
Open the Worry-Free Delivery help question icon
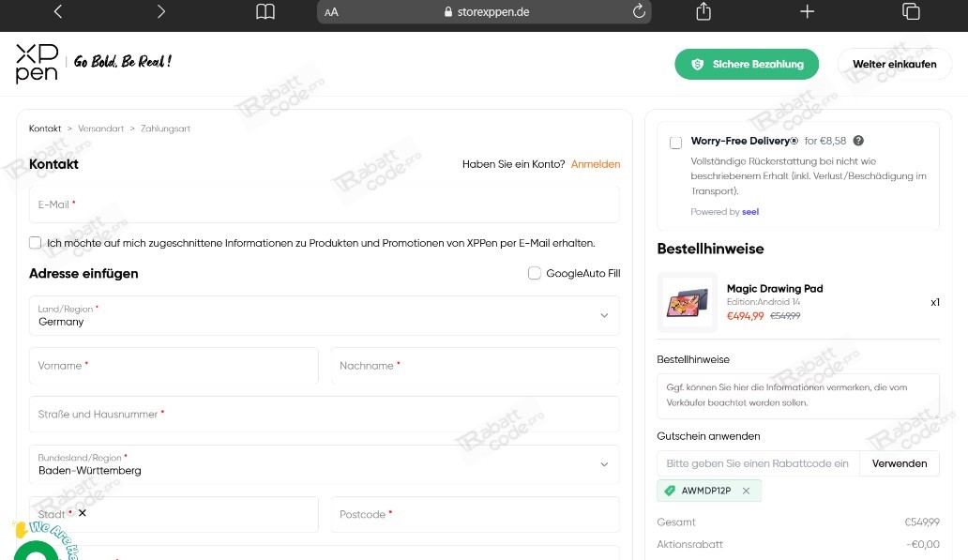click(x=858, y=141)
